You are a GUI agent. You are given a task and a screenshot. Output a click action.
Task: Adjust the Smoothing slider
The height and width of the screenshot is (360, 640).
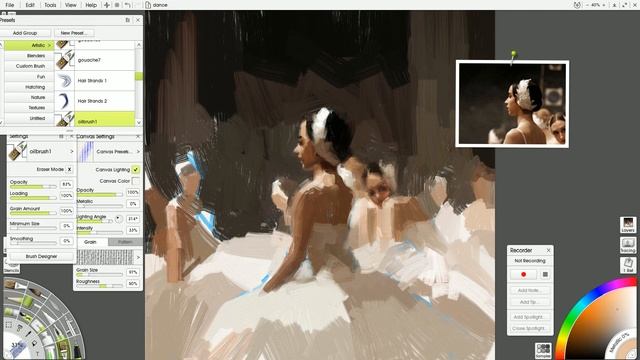click(x=33, y=242)
